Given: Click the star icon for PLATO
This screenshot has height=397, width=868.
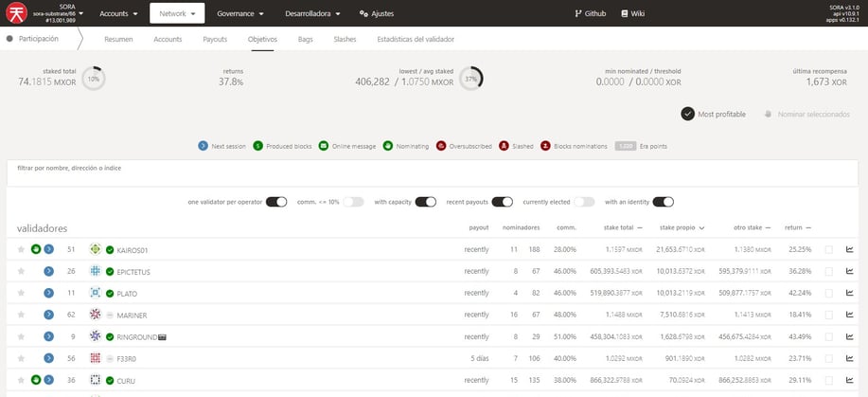Looking at the screenshot, I should point(21,293).
